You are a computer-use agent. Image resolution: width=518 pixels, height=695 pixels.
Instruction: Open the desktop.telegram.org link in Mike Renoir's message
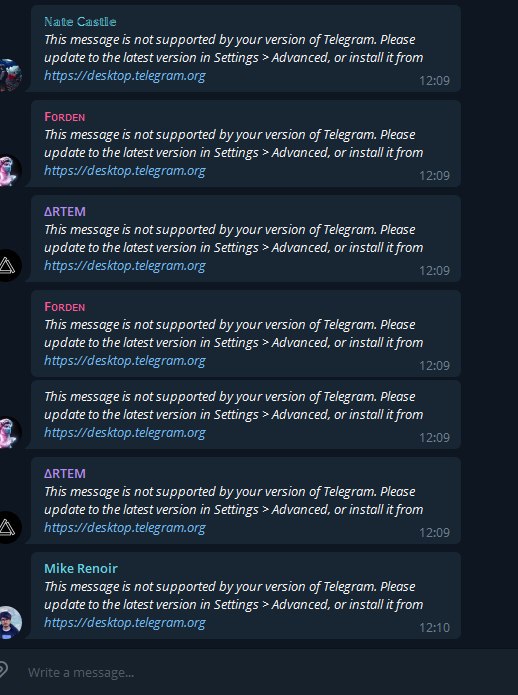point(125,623)
